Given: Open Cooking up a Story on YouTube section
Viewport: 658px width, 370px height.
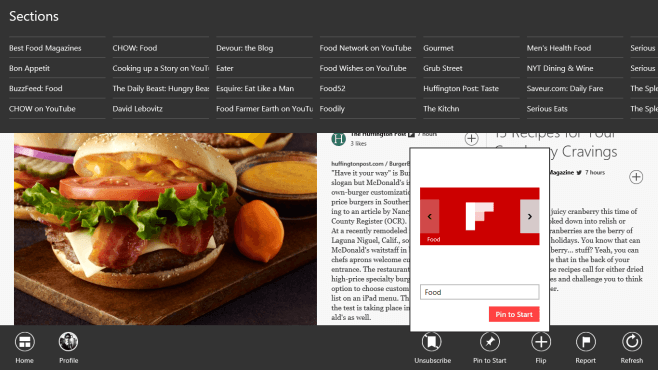Looking at the screenshot, I should pyautogui.click(x=161, y=68).
